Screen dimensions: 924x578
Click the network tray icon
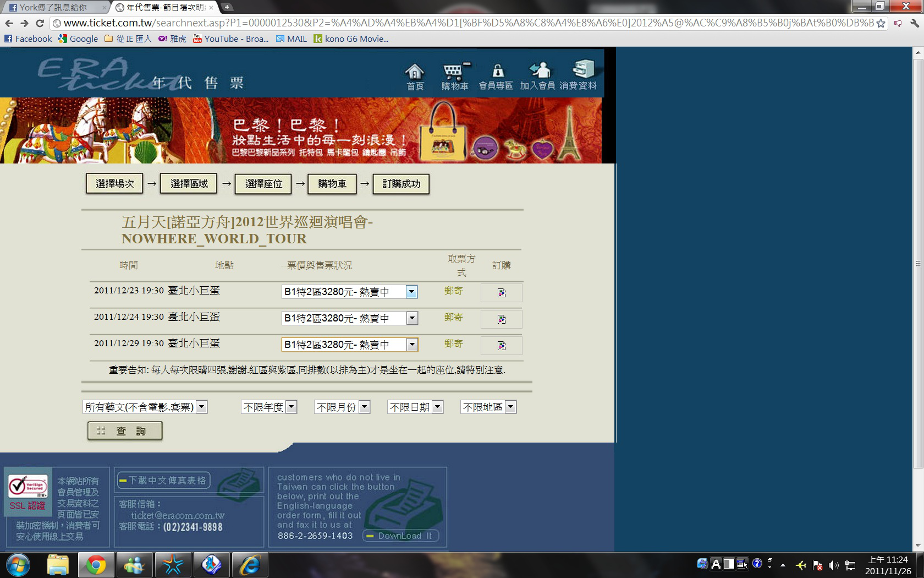click(850, 565)
